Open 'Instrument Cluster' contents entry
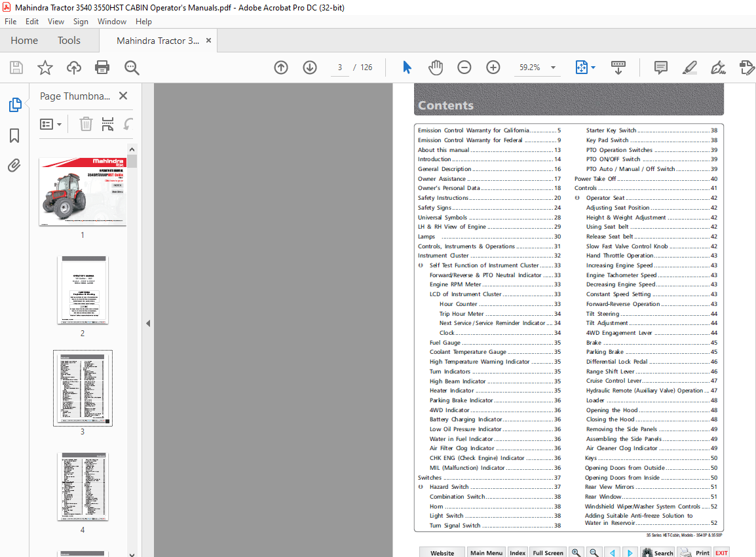Screen dimensions: 756x557 pos(489,256)
